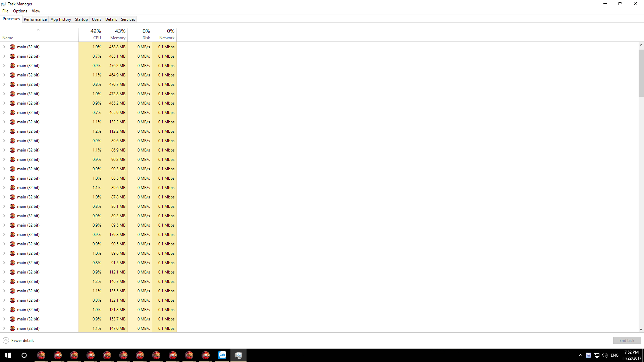
Task: Open Cortana search circle on taskbar
Action: coord(24,355)
